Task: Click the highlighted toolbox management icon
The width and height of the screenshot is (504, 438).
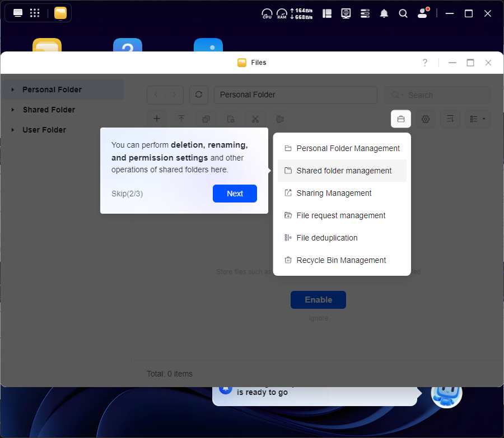Action: click(x=401, y=119)
